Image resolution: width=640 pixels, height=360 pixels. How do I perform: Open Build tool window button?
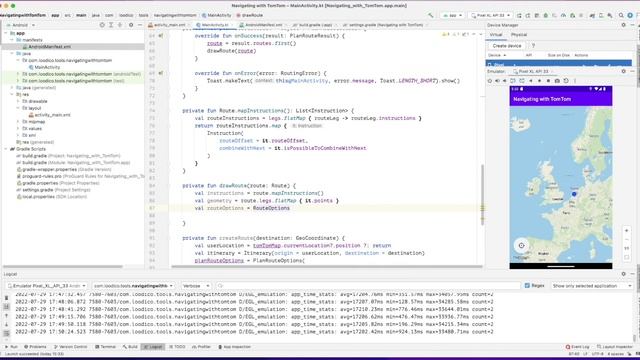tap(130, 347)
